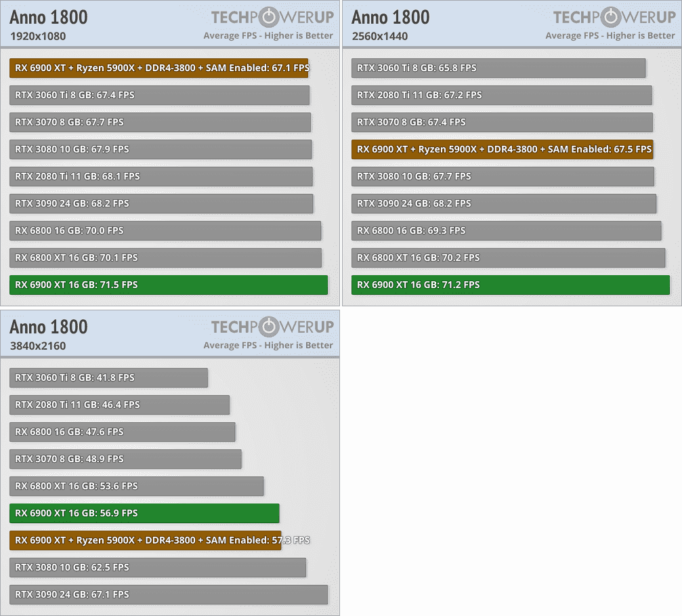This screenshot has height=616, width=682.
Task: Select the Anno 1800 title above 3840x2160
Action: (49, 327)
